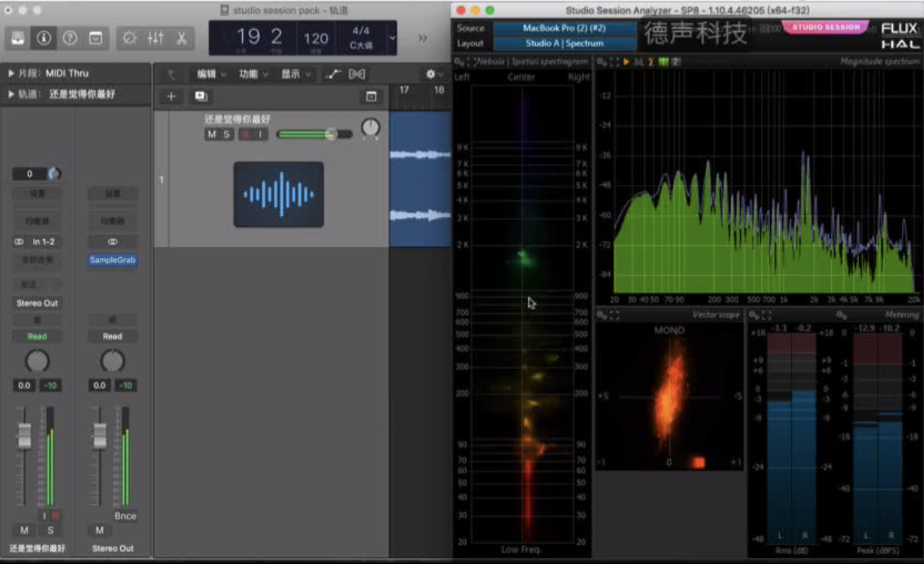The image size is (924, 564).
Task: Expand the track inspector disclosure triangle
Action: (11, 95)
